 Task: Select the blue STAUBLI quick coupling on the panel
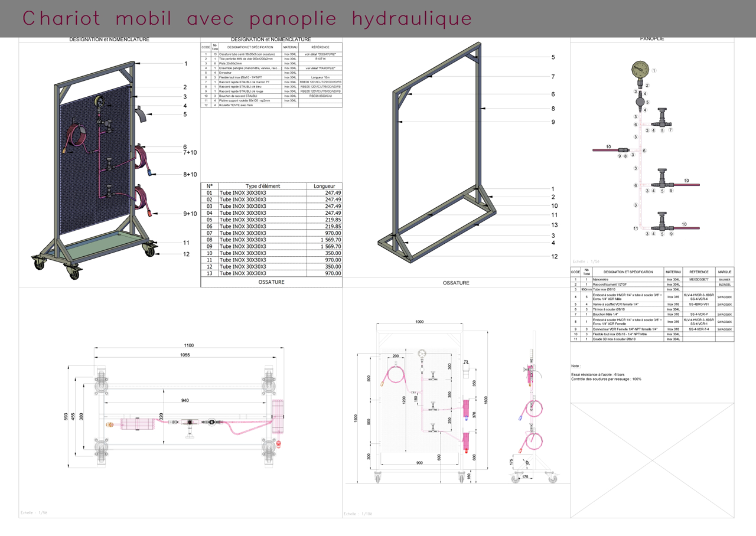tap(150, 173)
